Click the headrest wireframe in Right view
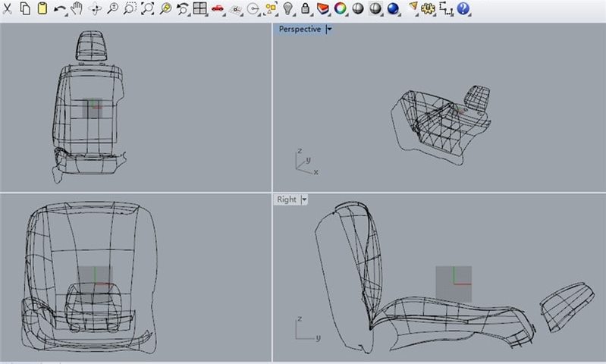606x364 pixels. coord(567,307)
